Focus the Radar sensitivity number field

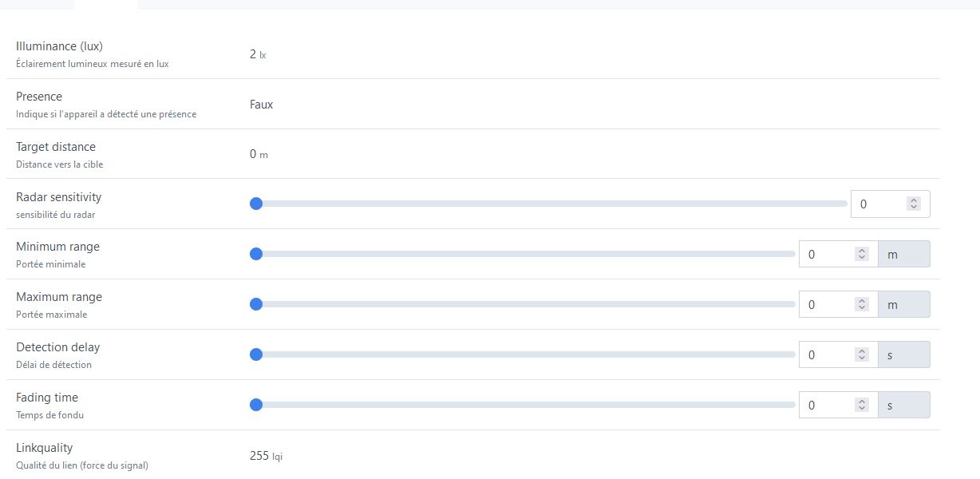coord(890,204)
